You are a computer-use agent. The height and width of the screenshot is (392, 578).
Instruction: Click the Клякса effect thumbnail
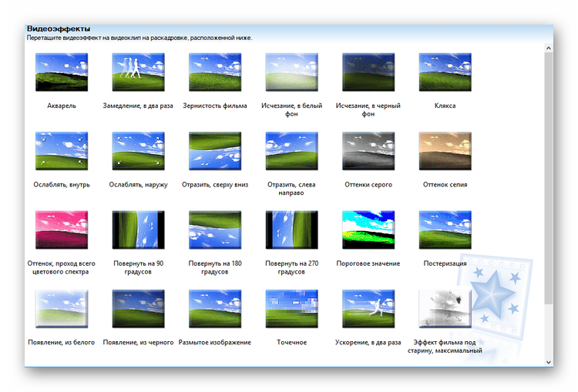coord(445,72)
